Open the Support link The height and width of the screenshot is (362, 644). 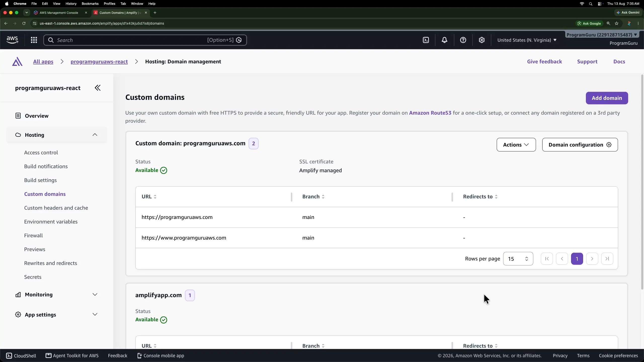[x=587, y=62]
